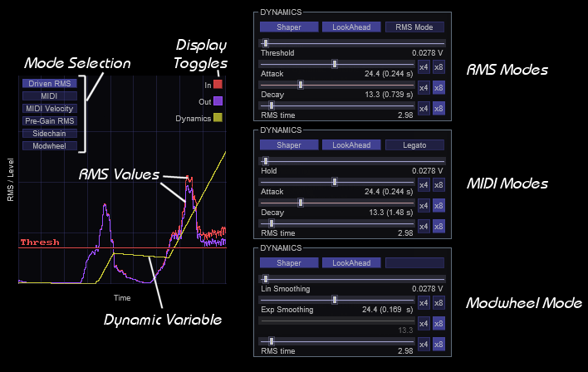Select Modwheel mode
This screenshot has height=372, width=588.
tap(50, 146)
